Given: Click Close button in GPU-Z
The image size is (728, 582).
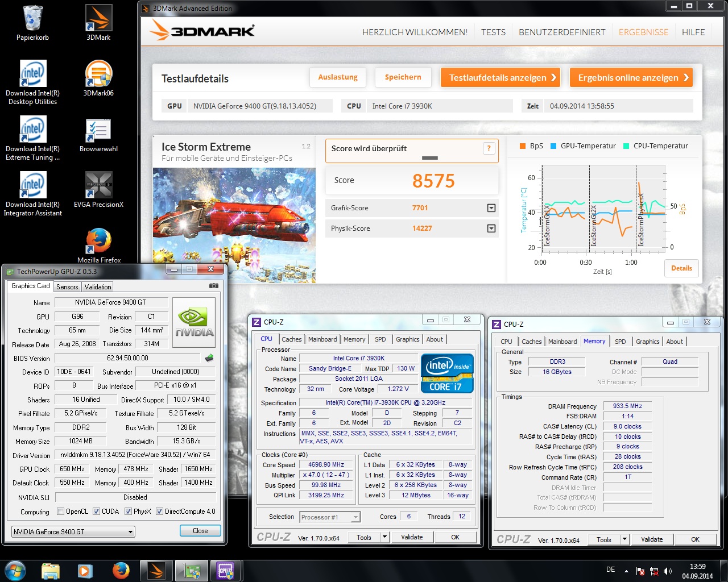Looking at the screenshot, I should click(x=200, y=531).
